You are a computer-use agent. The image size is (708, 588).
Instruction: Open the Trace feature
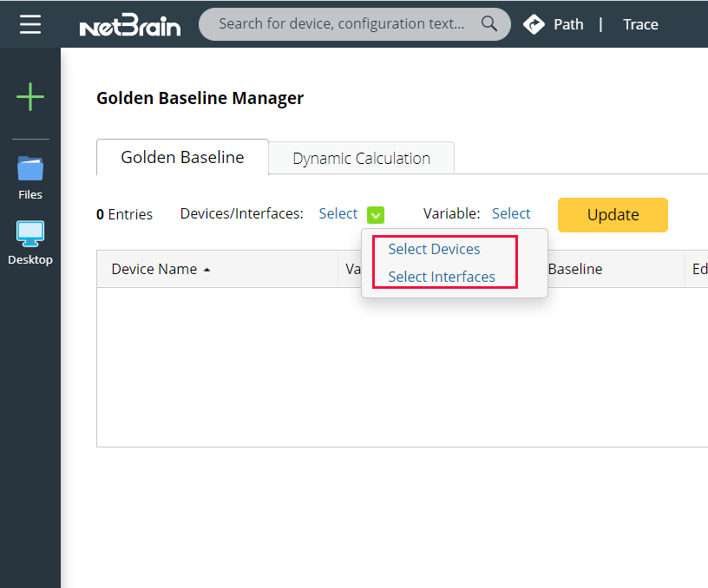point(640,24)
